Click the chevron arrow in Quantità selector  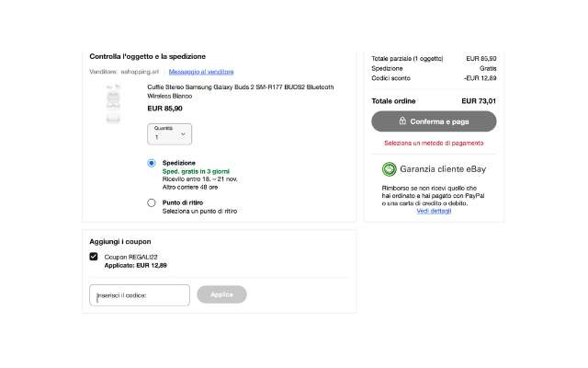[x=183, y=134]
